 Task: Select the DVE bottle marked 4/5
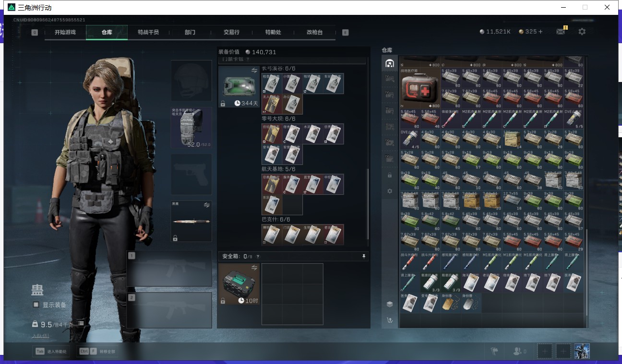409,139
